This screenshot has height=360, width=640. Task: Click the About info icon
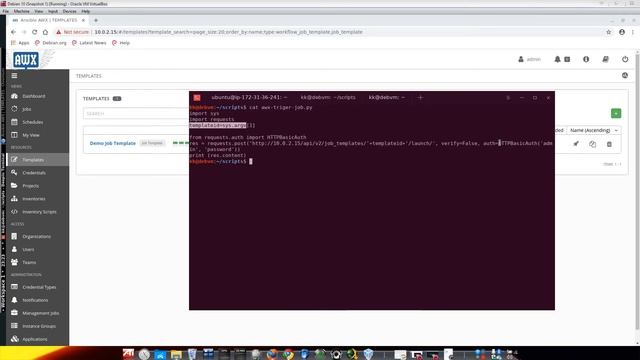pyautogui.click(x=586, y=59)
